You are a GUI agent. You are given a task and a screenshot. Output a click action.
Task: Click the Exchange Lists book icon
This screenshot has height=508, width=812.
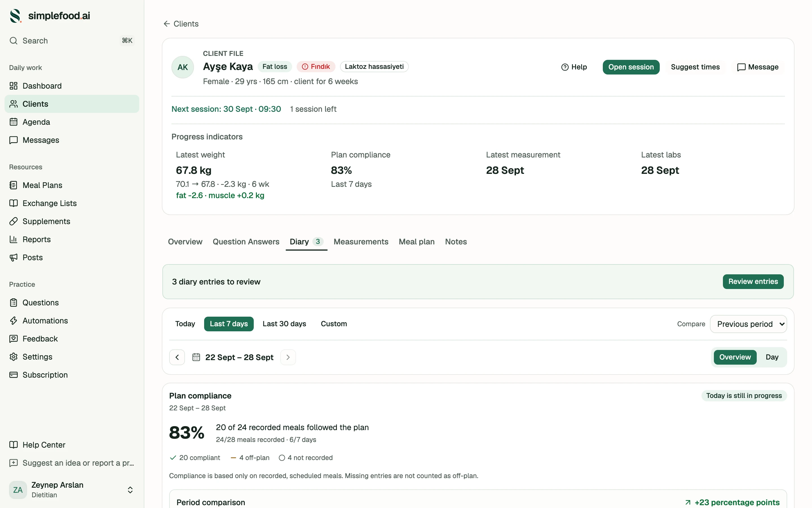pyautogui.click(x=14, y=203)
